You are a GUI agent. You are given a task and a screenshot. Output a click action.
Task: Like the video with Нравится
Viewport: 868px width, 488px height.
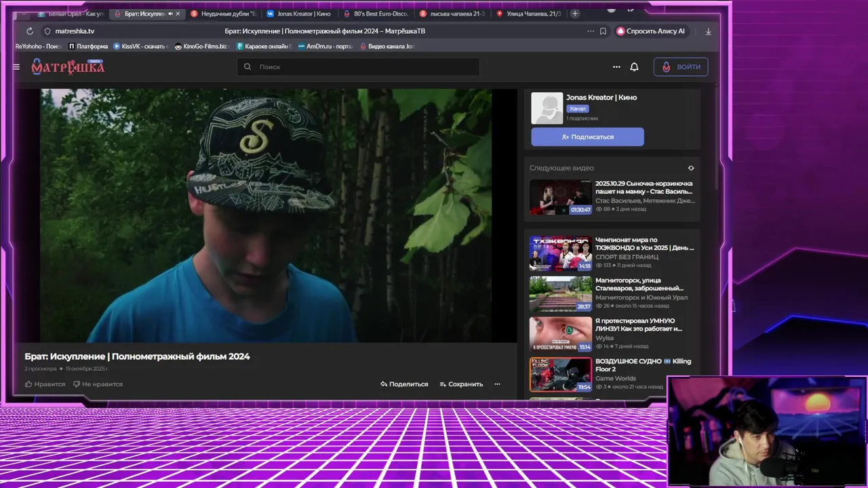pyautogui.click(x=45, y=384)
